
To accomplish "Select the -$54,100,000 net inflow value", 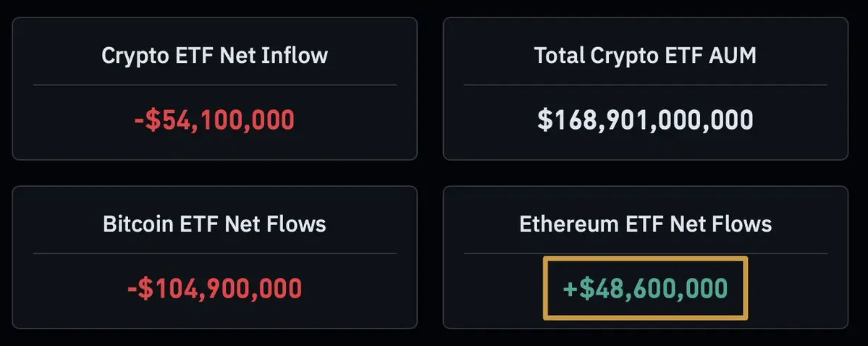I will pos(214,119).
